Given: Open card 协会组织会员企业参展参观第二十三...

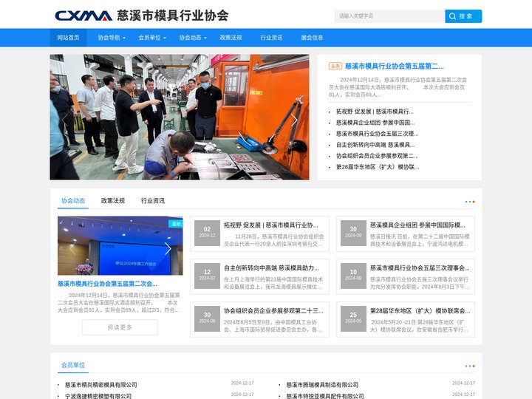Looking at the screenshot, I should tap(273, 311).
